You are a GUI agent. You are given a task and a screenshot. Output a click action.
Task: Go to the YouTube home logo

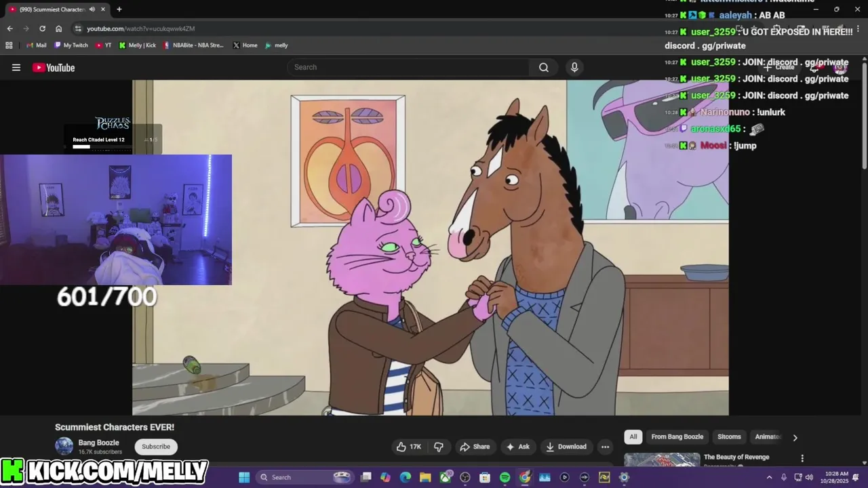[x=54, y=67]
